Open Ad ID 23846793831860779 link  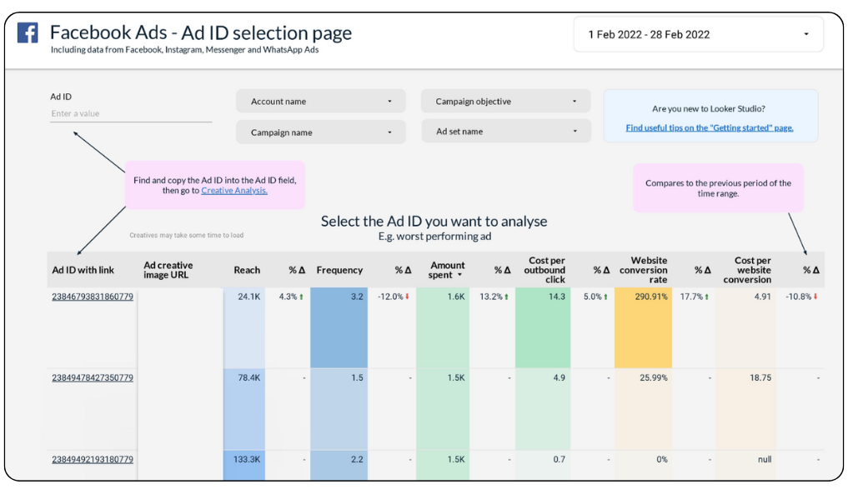(x=93, y=297)
